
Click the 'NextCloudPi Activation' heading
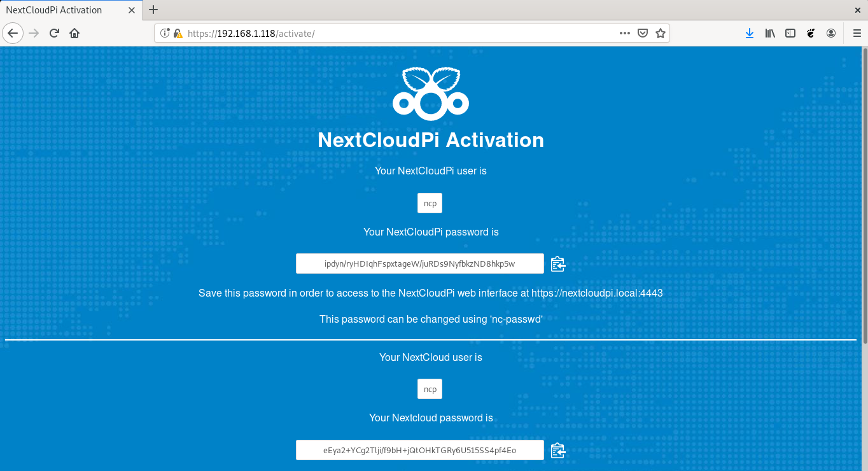(x=431, y=140)
